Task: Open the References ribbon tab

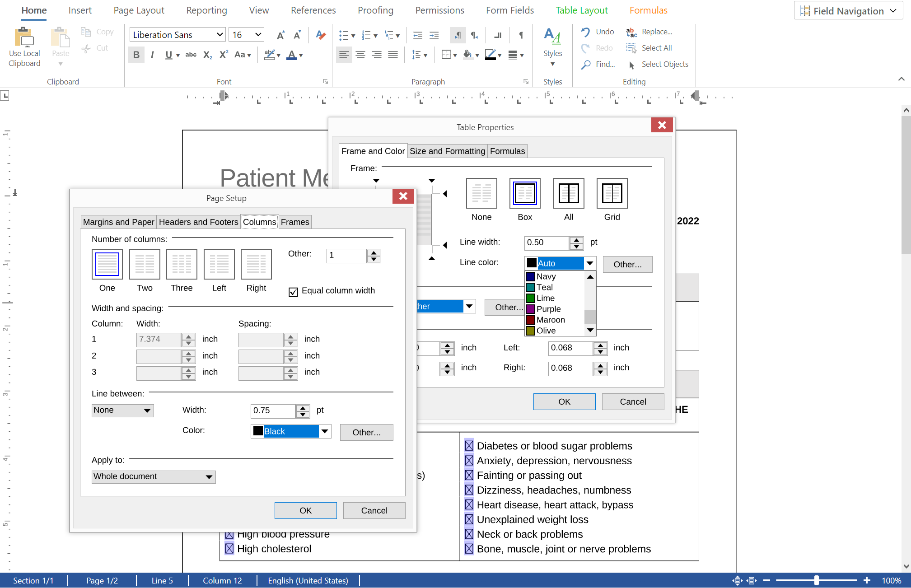Action: pos(313,10)
